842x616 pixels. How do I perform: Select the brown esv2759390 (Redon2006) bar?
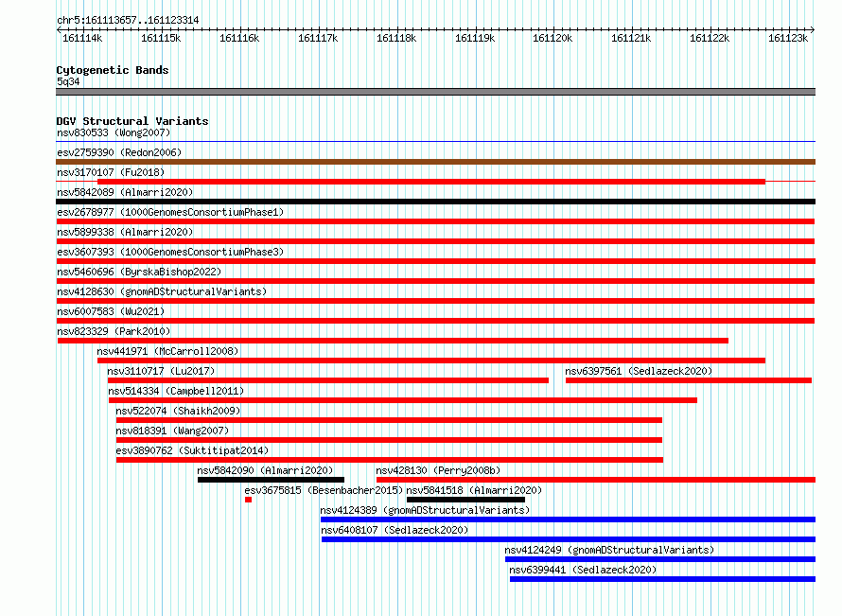(x=435, y=162)
